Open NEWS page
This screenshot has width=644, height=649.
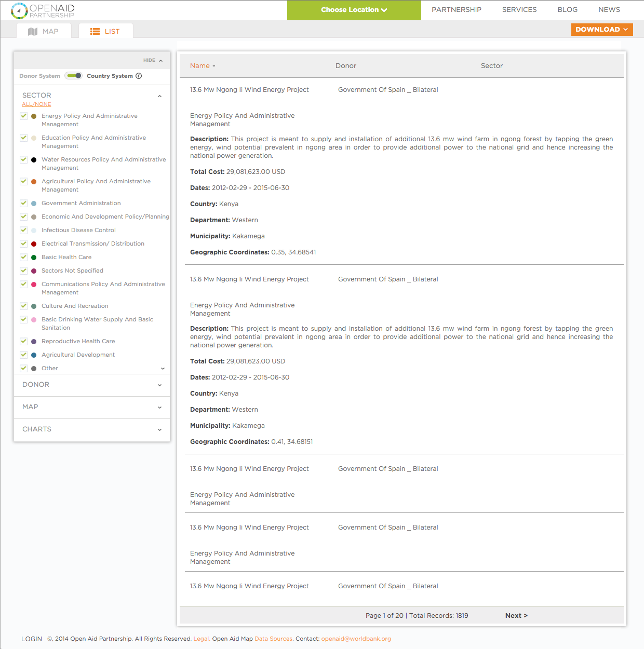point(609,10)
